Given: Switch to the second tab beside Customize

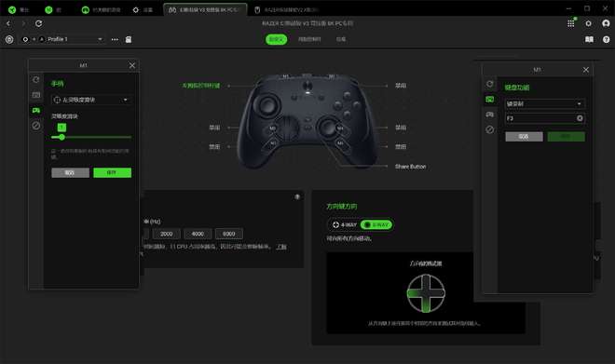Looking at the screenshot, I should tap(309, 39).
